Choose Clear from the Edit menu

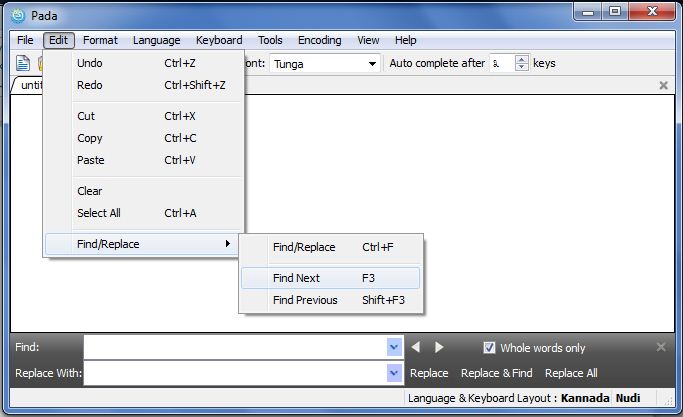click(x=144, y=191)
